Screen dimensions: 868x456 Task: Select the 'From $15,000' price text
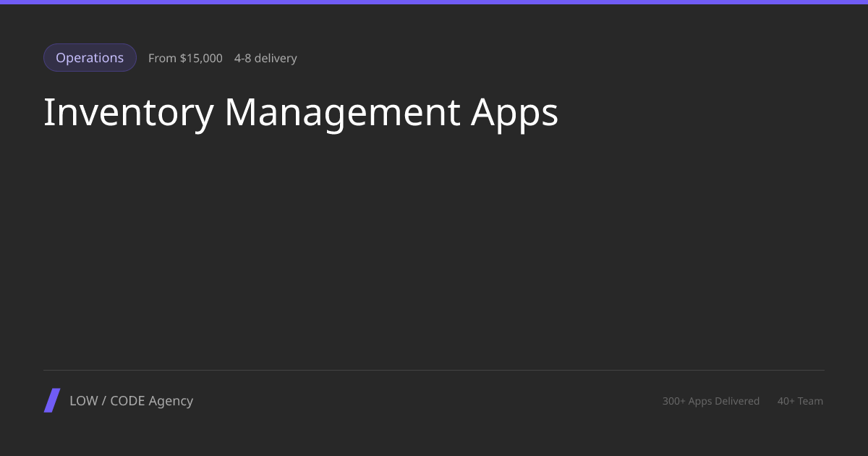(185, 59)
